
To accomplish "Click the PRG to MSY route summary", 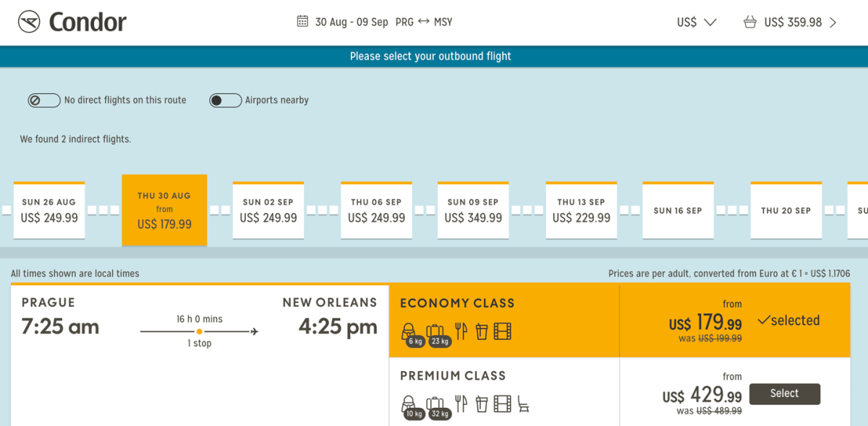I will pyautogui.click(x=424, y=22).
